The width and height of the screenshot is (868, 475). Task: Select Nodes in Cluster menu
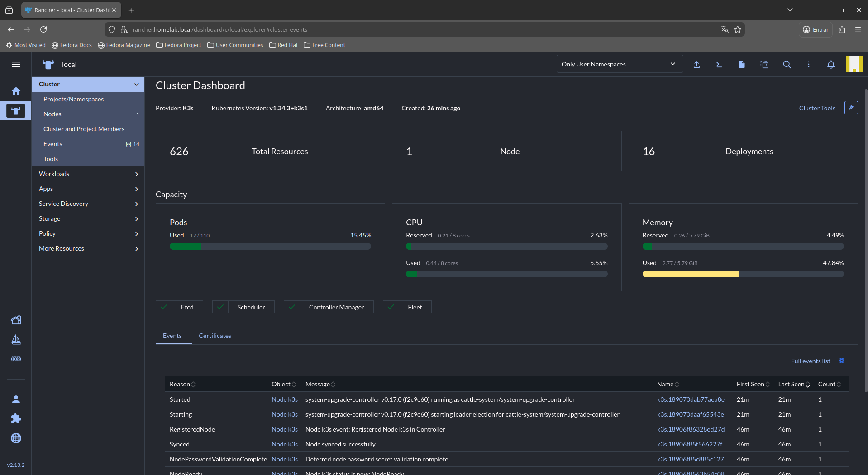[x=52, y=114]
